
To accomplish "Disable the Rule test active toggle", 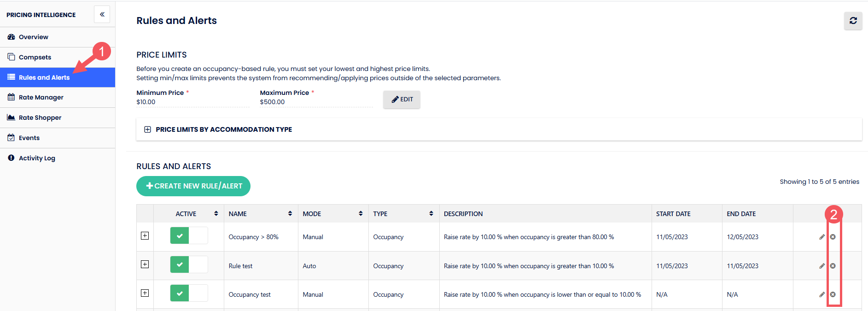I will click(189, 264).
